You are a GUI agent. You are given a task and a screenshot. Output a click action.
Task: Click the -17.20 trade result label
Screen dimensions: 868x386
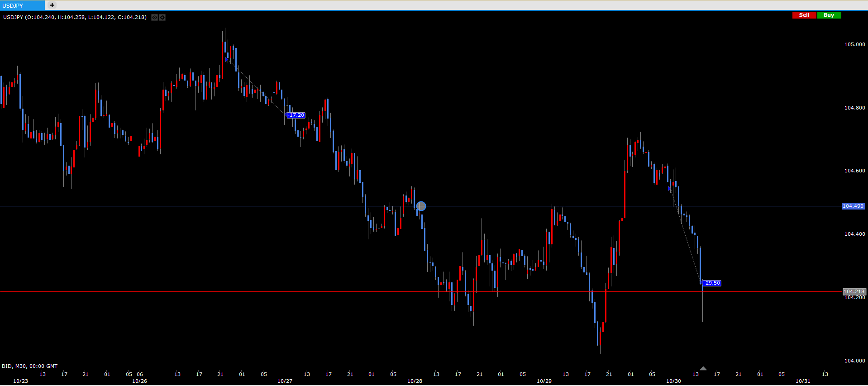point(296,115)
